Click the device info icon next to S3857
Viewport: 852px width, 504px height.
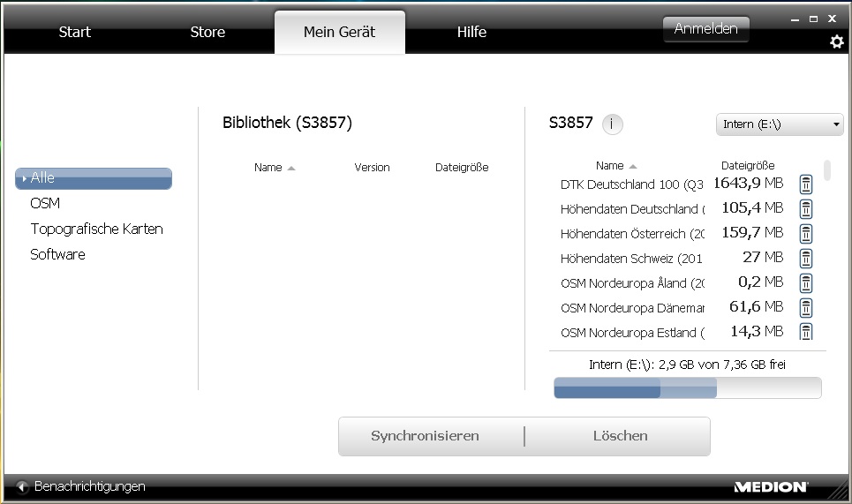click(x=613, y=124)
